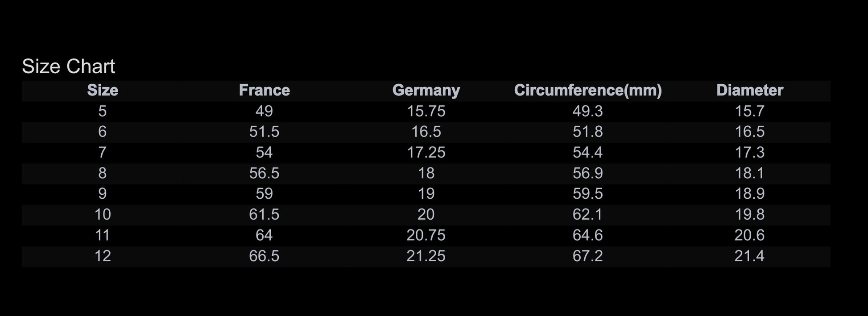The image size is (868, 316).
Task: Select the France column header
Action: point(264,90)
